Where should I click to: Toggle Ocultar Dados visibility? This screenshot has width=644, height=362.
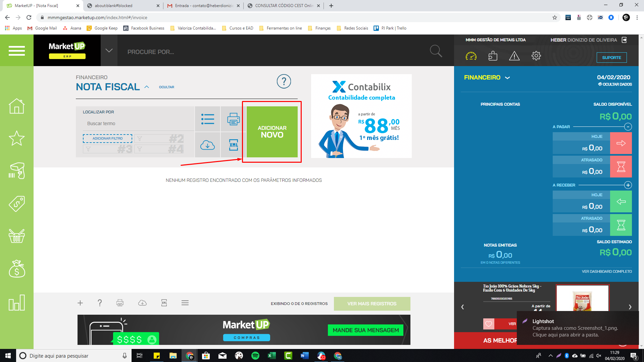[615, 84]
